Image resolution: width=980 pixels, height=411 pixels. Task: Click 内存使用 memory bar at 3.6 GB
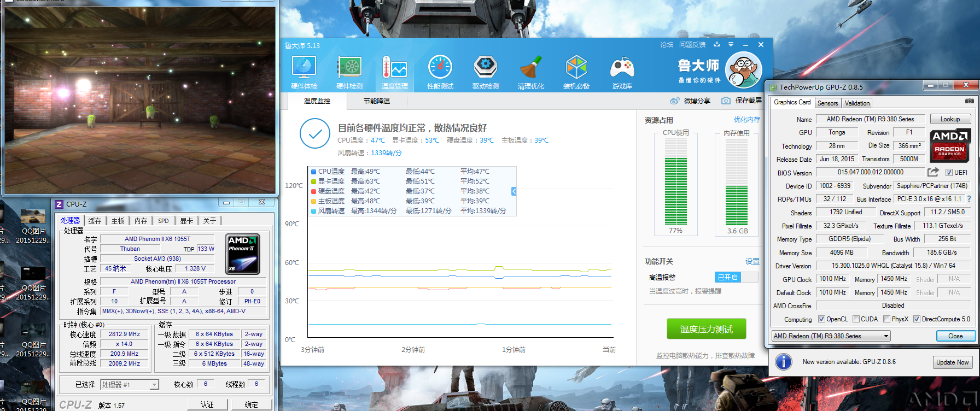[x=737, y=182]
